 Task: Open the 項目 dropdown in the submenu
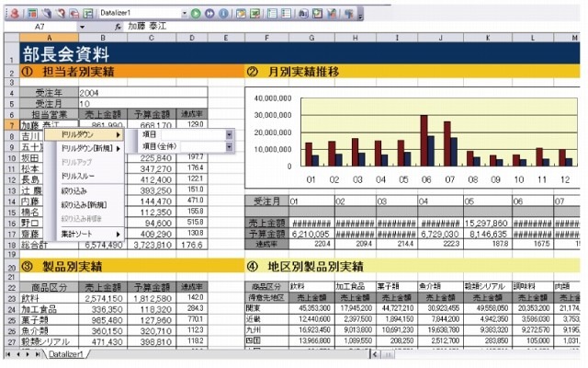click(x=229, y=134)
